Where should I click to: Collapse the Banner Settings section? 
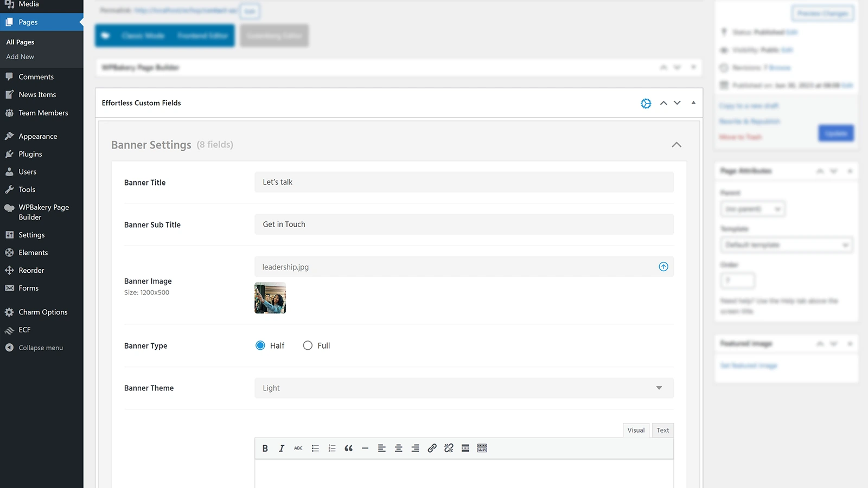[x=676, y=145]
